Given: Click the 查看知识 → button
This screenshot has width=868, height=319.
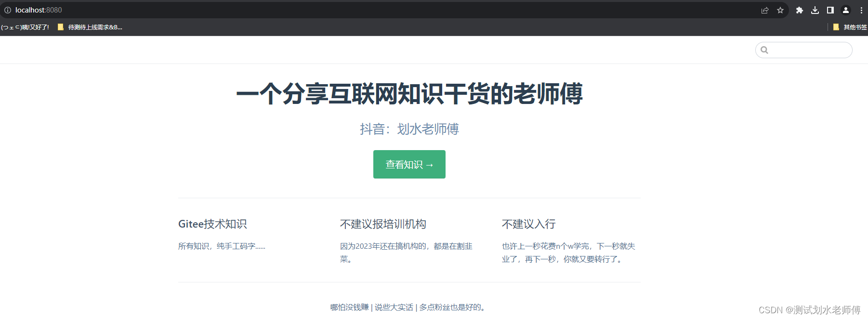Looking at the screenshot, I should (x=409, y=165).
